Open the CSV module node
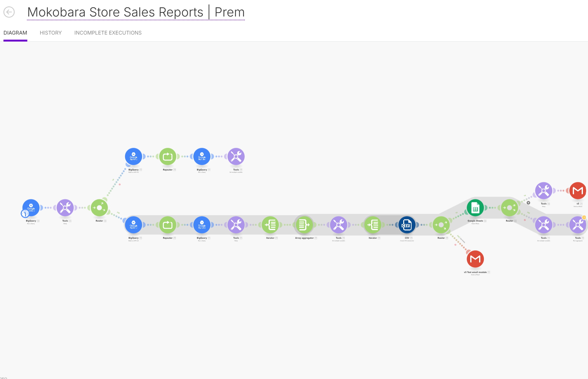588x379 pixels. pyautogui.click(x=407, y=225)
